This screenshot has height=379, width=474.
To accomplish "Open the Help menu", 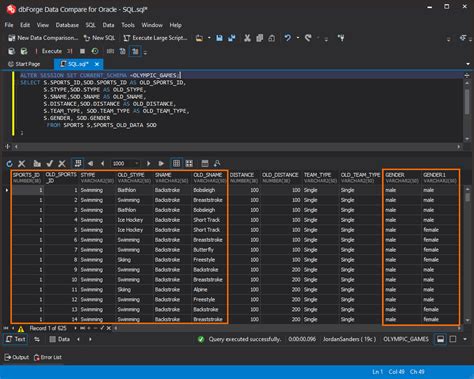I will click(176, 25).
